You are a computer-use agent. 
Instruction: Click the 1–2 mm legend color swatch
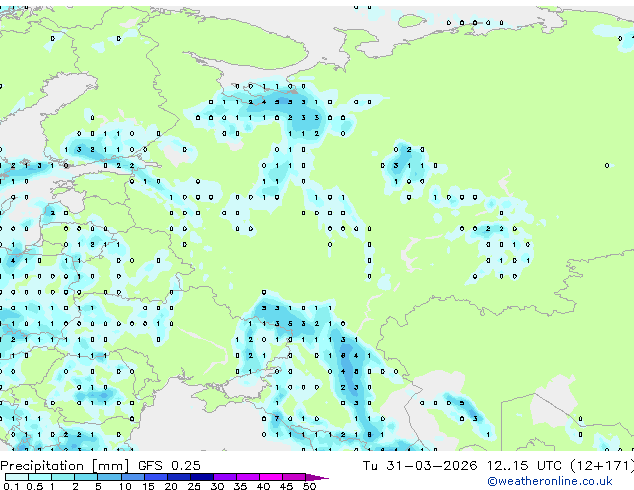[63, 477]
